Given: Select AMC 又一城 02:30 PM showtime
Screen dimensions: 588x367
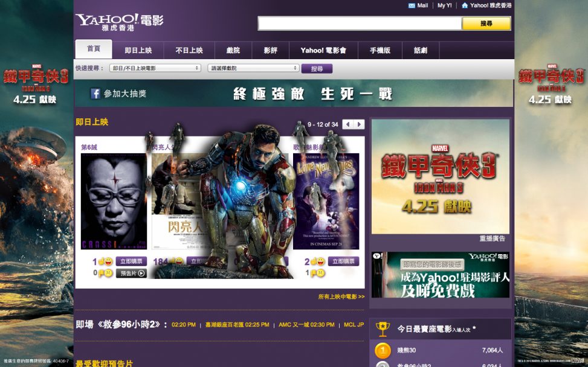Looking at the screenshot, I should point(306,325).
